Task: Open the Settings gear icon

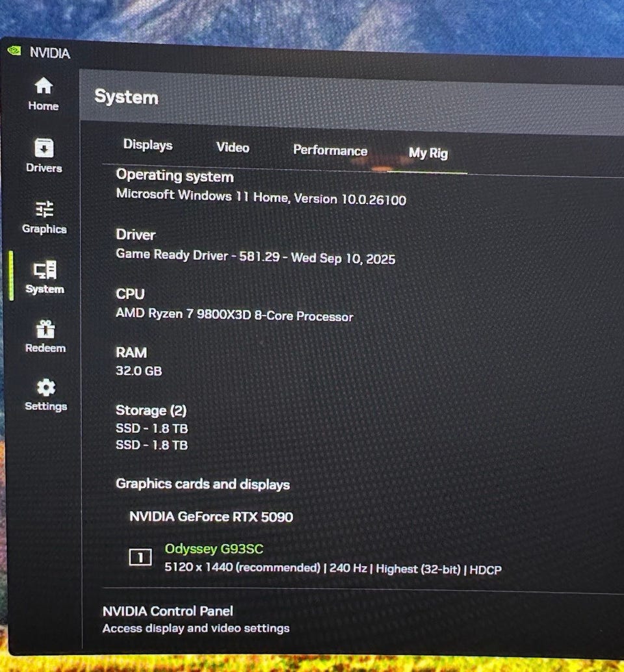Action: click(x=46, y=387)
